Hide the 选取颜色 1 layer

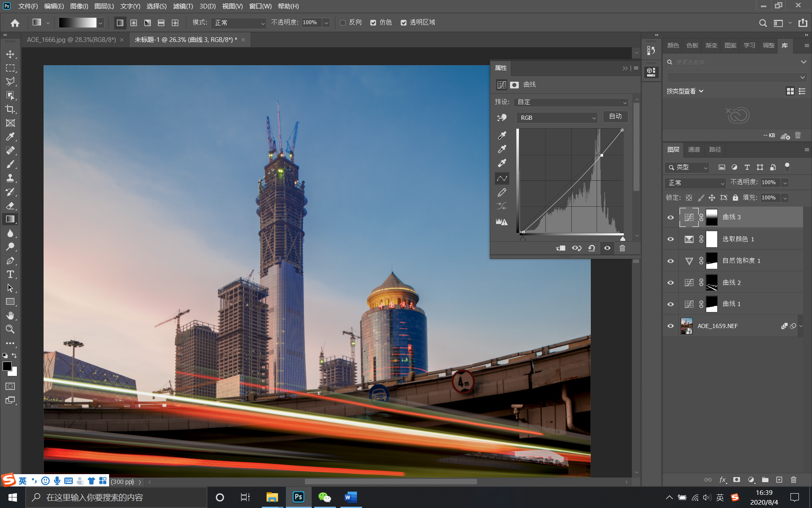pos(670,239)
